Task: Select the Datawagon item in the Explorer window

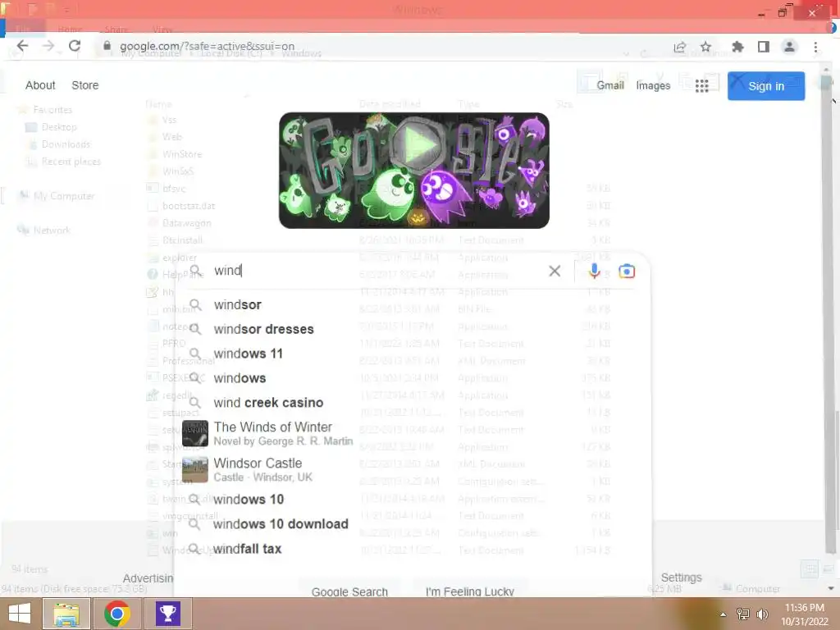Action: 186,223
